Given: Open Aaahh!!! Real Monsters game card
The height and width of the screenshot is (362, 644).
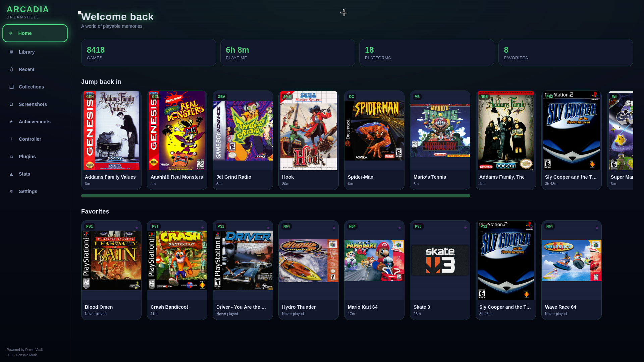Looking at the screenshot, I should pos(177,140).
